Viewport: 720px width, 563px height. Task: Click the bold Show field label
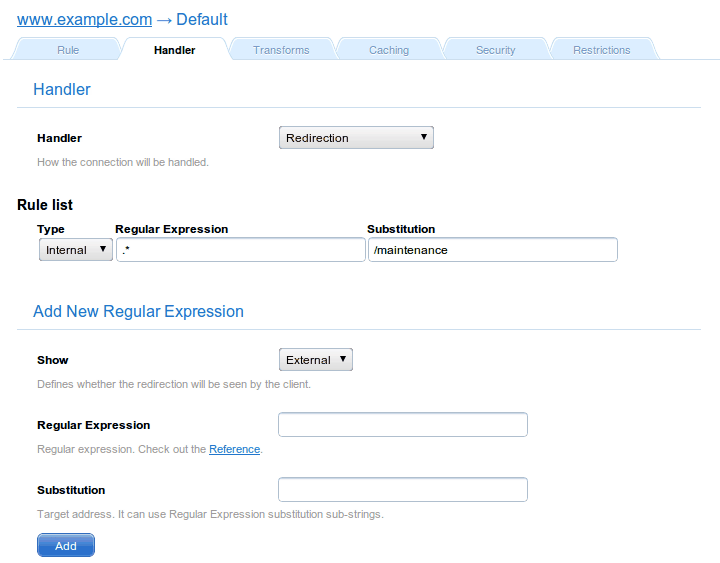tap(53, 360)
